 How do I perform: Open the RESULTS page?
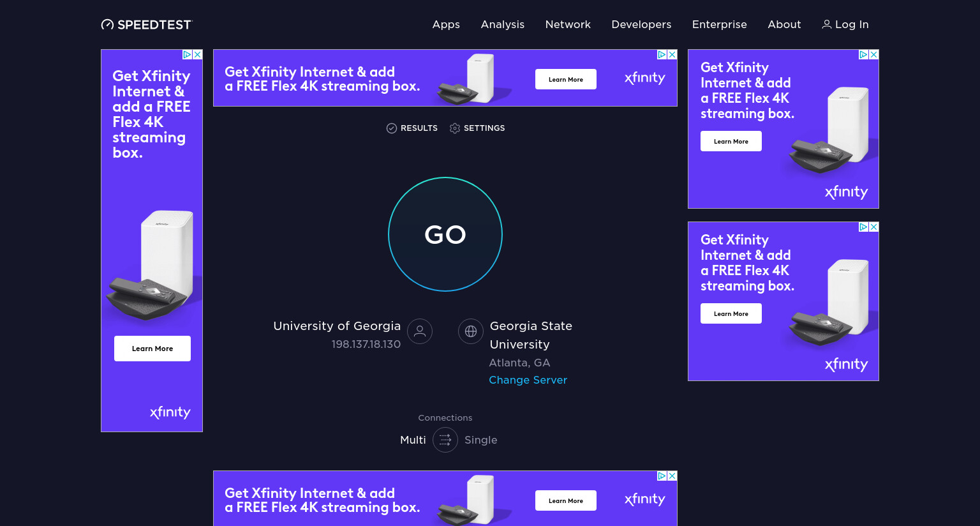click(412, 128)
